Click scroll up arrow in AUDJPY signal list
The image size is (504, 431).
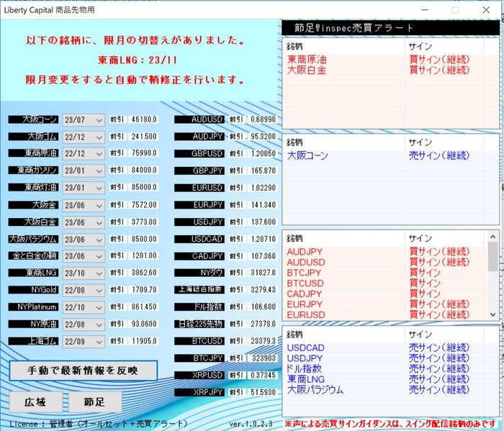coord(492,237)
